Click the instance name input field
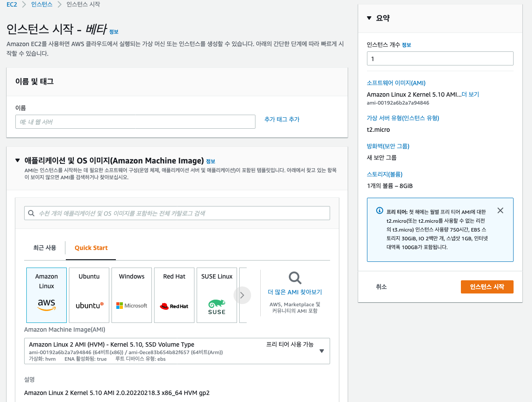The width and height of the screenshot is (532, 402). (x=135, y=122)
